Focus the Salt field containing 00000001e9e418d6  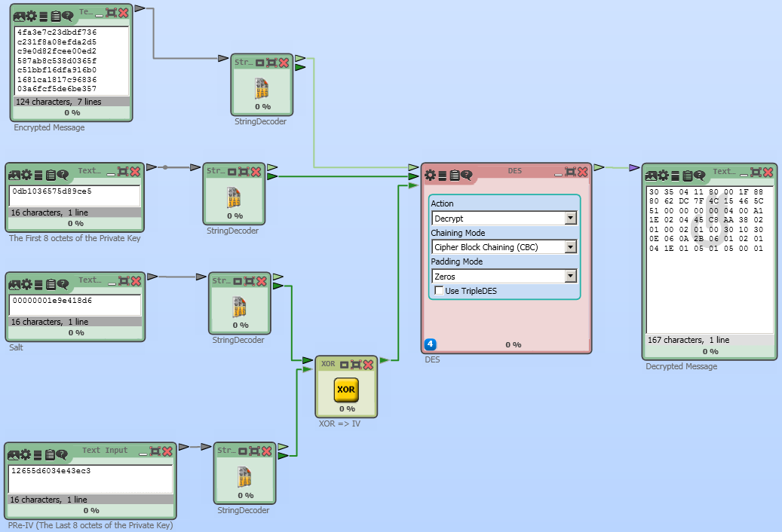(x=75, y=305)
